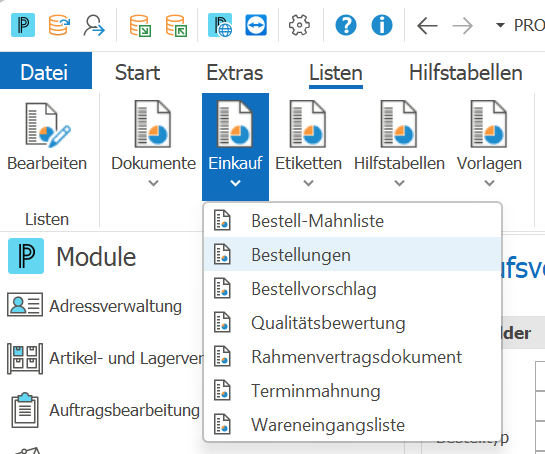
Task: Open the Hilfstabellen ribbon tab
Action: pyautogui.click(x=466, y=73)
